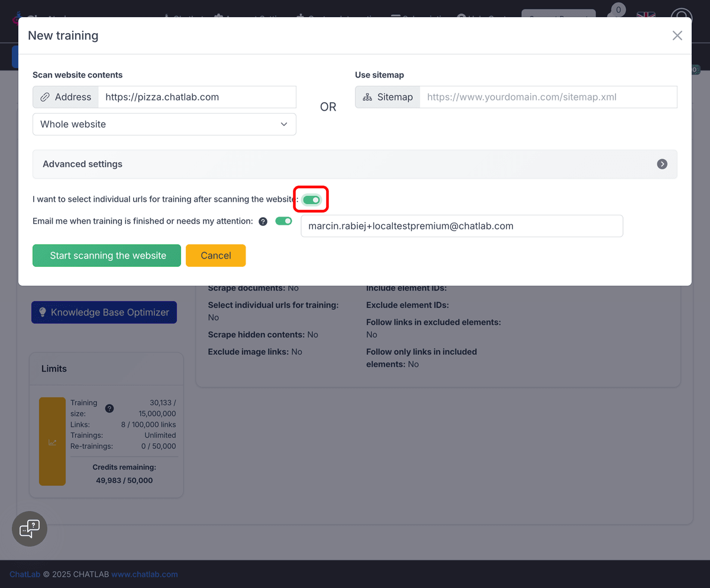Cancel the new training dialog
The image size is (710, 588).
(x=215, y=255)
